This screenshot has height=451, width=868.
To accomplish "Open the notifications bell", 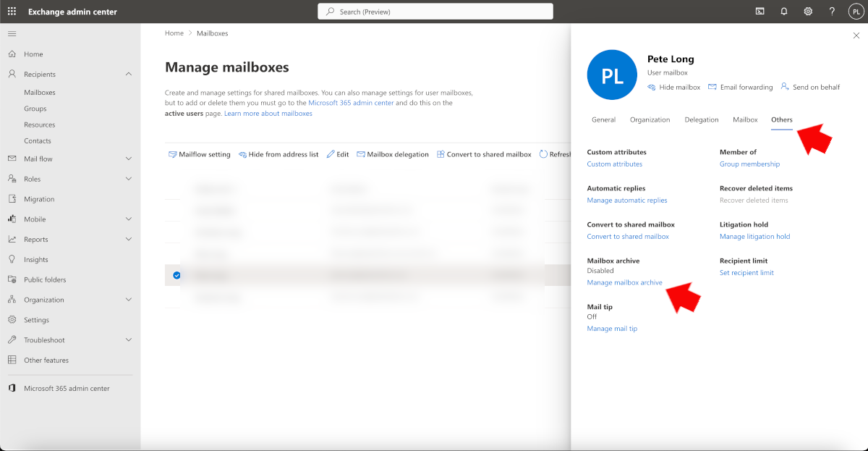I will (x=784, y=12).
